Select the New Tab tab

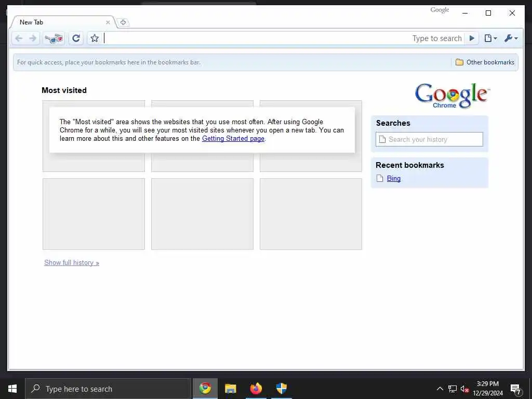click(63, 22)
